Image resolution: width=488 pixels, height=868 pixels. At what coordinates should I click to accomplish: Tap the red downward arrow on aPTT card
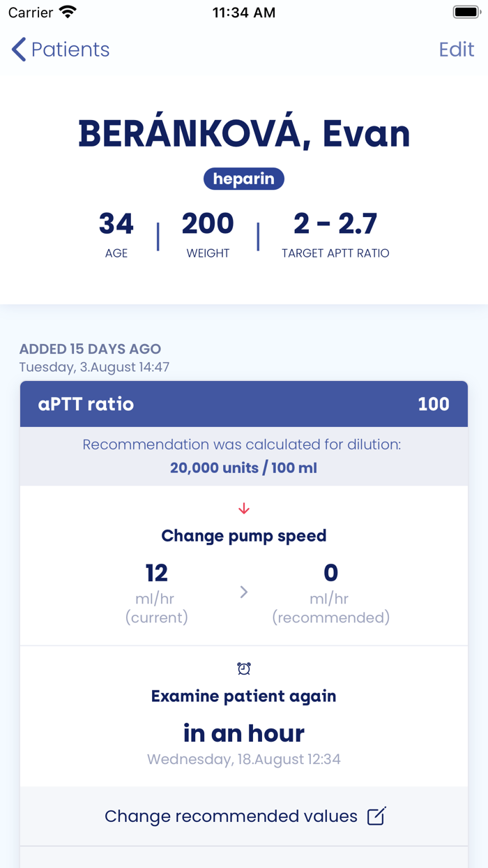(x=244, y=508)
